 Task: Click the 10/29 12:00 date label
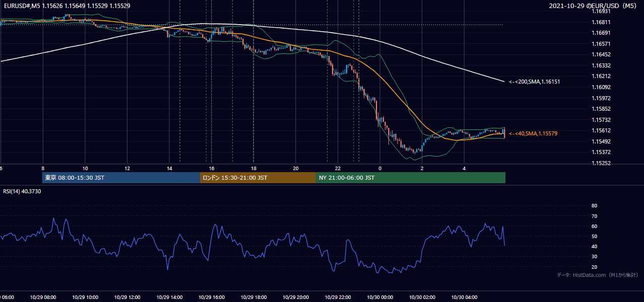pos(127,297)
